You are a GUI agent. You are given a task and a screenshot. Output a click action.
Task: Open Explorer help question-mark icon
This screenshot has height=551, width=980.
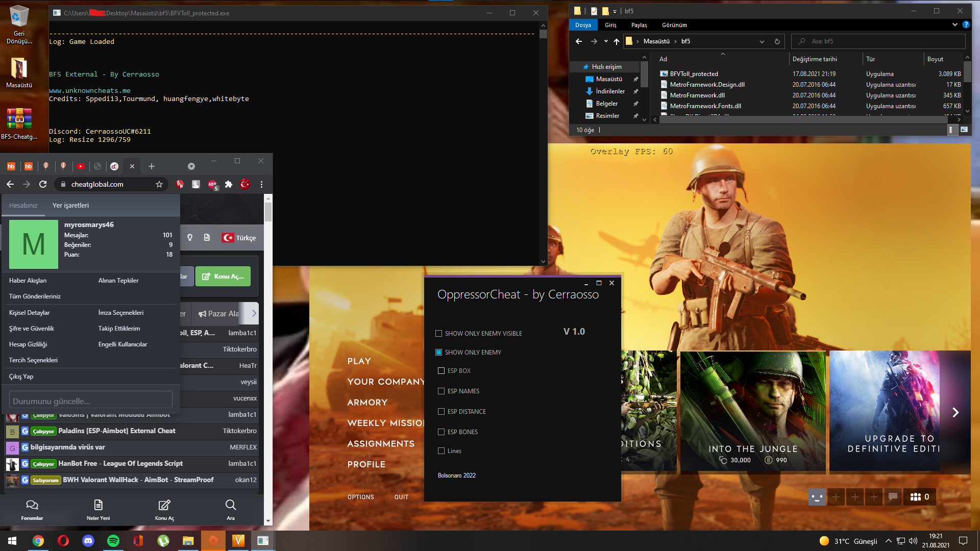point(966,24)
